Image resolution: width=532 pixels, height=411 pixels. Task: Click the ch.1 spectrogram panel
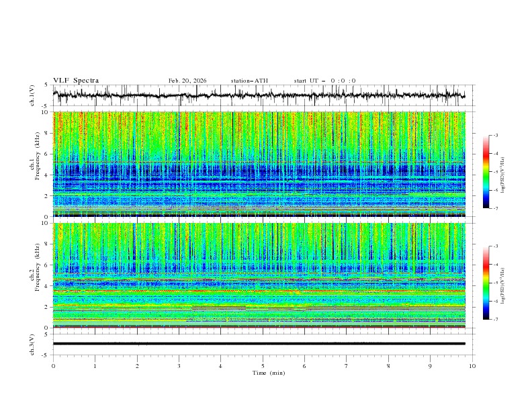[x=259, y=164]
